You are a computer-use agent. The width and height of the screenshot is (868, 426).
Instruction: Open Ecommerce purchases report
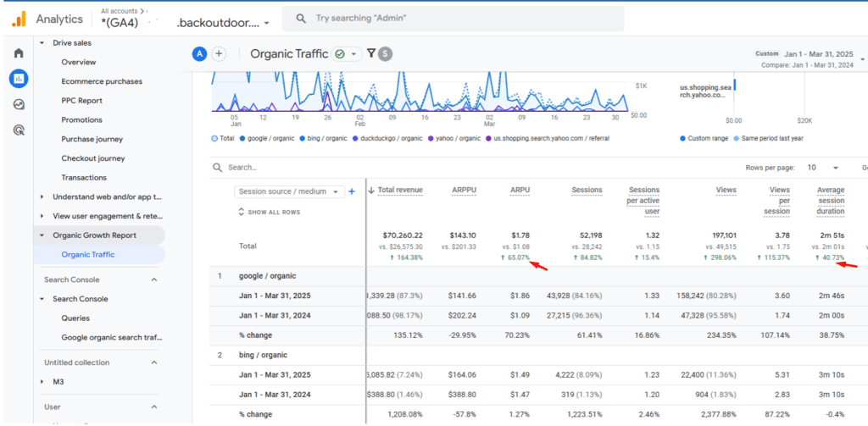tap(102, 81)
